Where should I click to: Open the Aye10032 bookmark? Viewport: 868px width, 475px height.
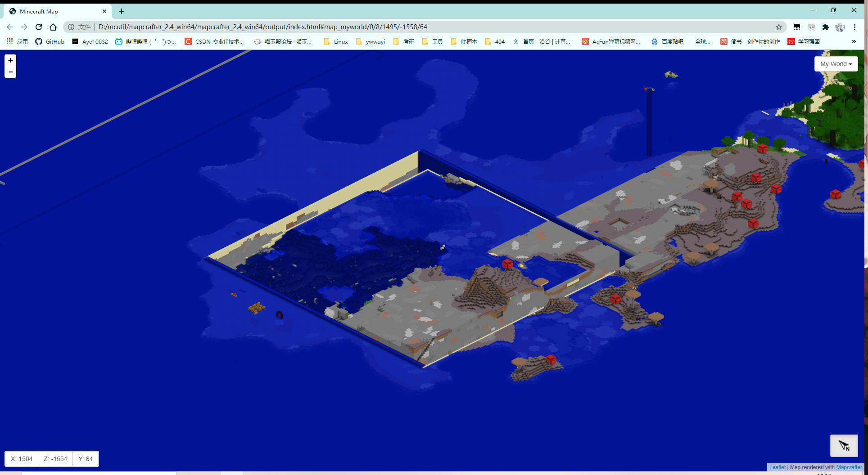tap(90, 41)
